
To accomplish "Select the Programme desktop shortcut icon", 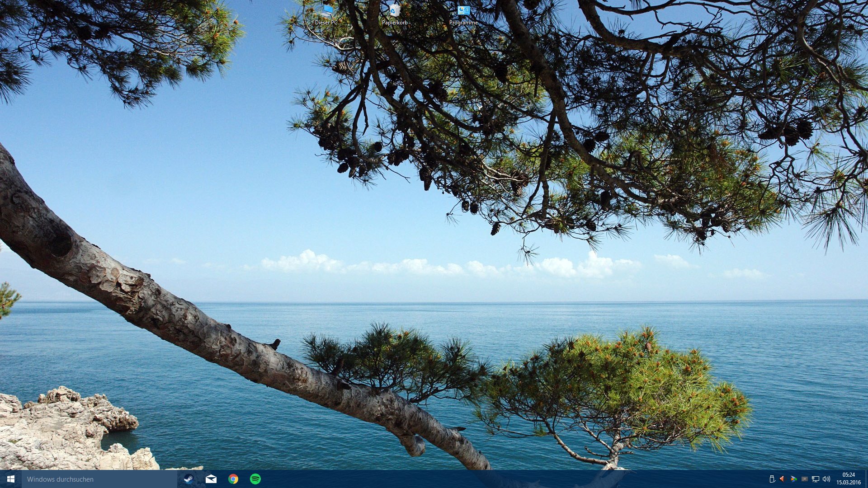I will (463, 10).
